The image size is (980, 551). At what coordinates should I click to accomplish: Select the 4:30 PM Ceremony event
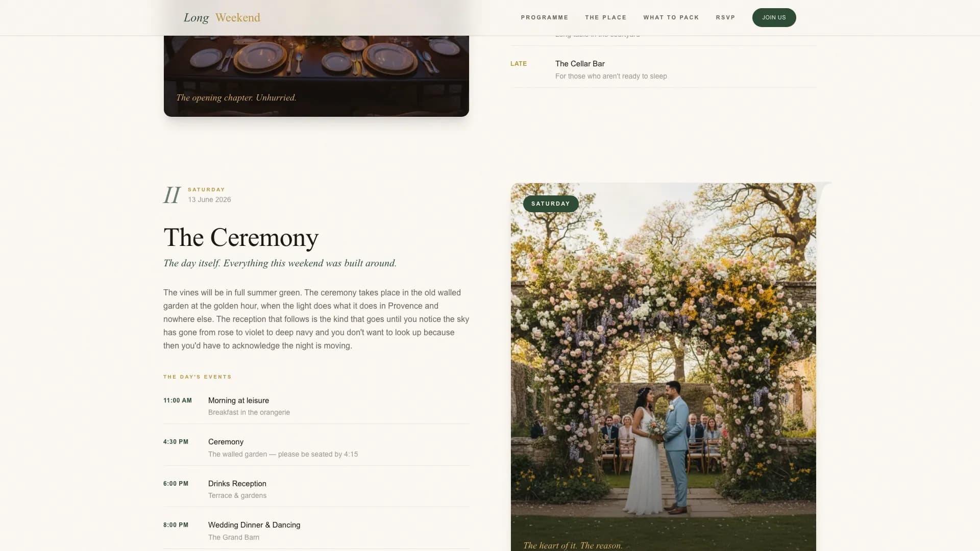pos(226,442)
